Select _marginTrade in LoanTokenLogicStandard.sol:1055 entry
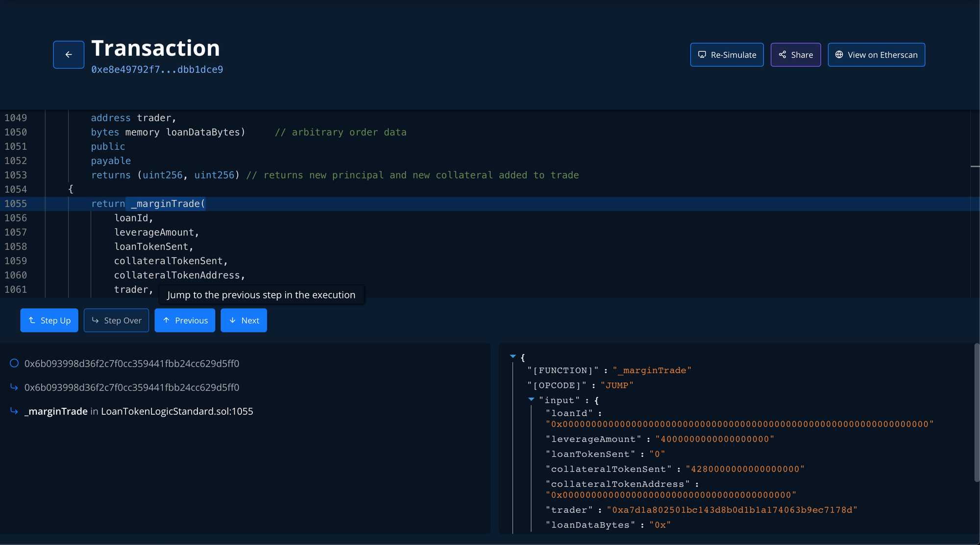The image size is (980, 545). point(139,411)
